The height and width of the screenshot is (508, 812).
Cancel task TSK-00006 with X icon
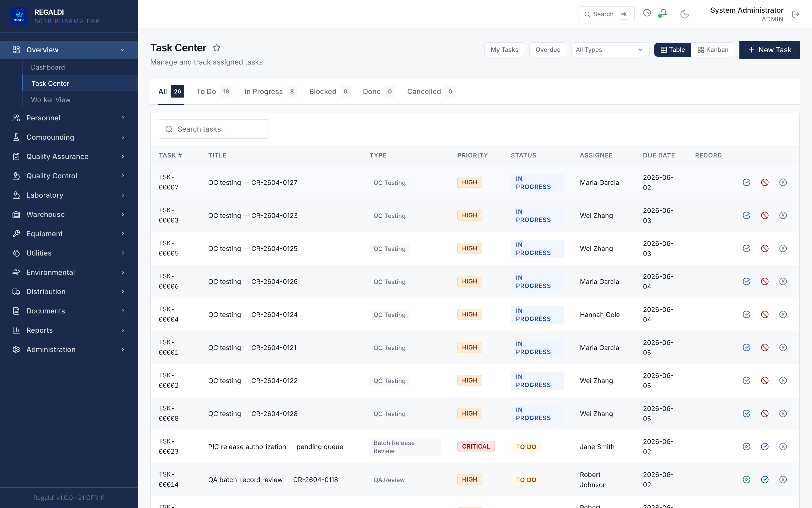click(783, 281)
